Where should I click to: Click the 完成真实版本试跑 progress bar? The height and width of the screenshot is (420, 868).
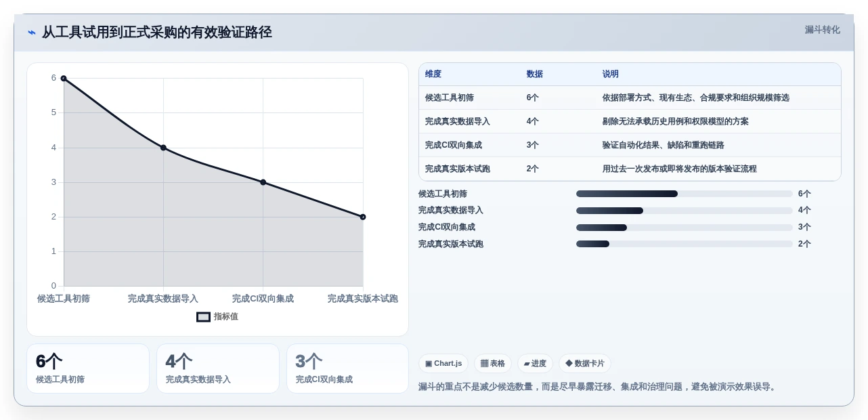click(x=685, y=244)
